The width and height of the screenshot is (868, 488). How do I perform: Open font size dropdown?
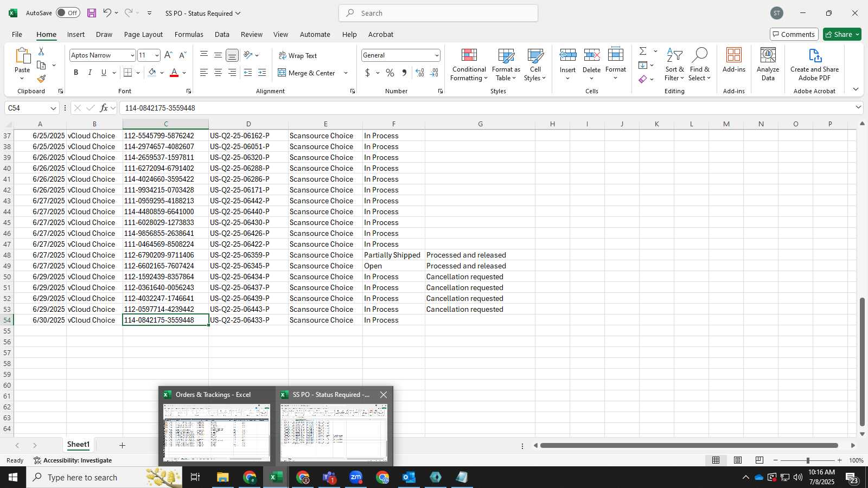tap(157, 55)
